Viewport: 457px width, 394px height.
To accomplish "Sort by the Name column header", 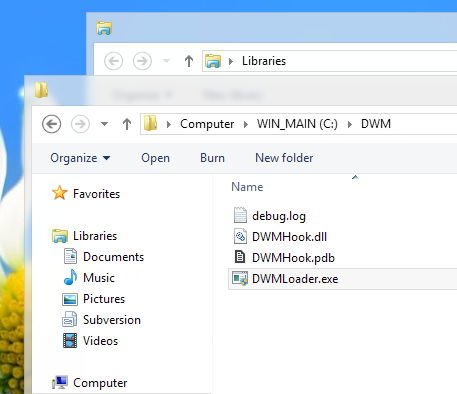I will pos(247,187).
